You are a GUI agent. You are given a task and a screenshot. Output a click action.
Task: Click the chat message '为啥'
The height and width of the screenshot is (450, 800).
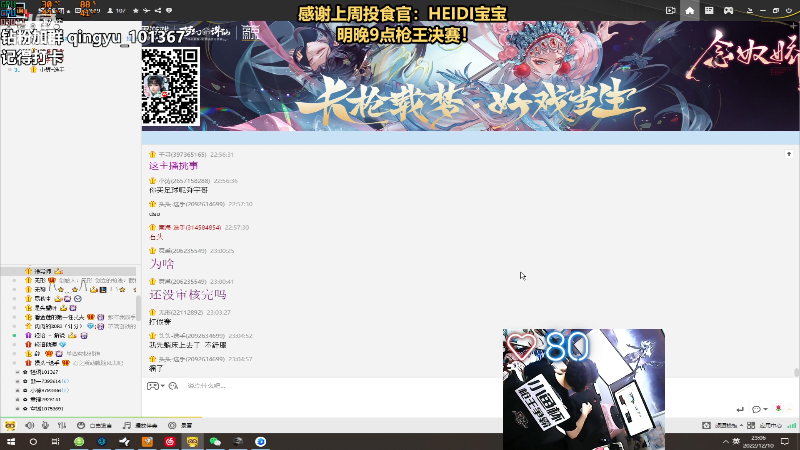click(x=162, y=264)
